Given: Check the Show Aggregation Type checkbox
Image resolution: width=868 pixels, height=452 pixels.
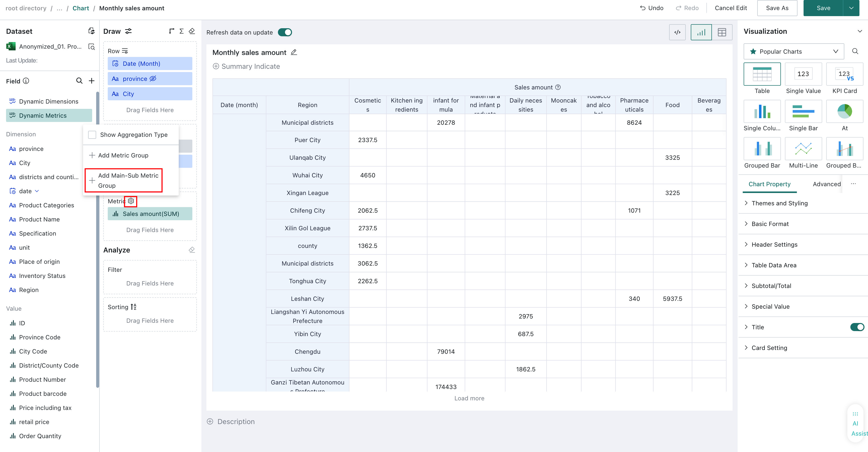Looking at the screenshot, I should tap(92, 135).
